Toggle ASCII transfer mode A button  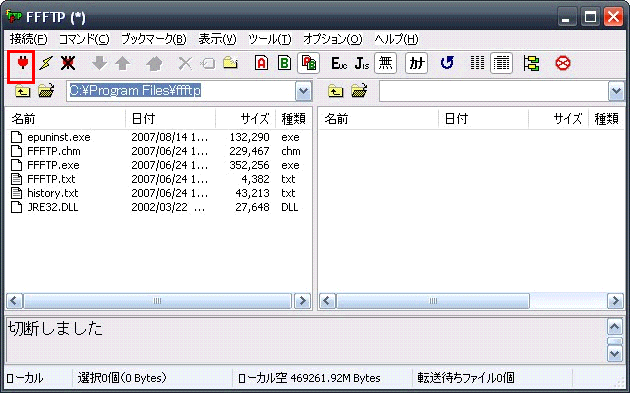coord(261,63)
